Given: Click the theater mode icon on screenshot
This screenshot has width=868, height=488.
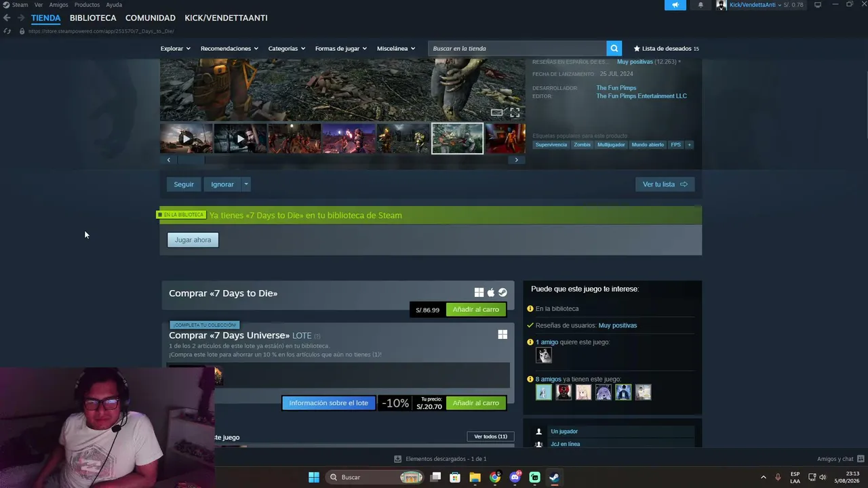Looking at the screenshot, I should click(x=496, y=113).
